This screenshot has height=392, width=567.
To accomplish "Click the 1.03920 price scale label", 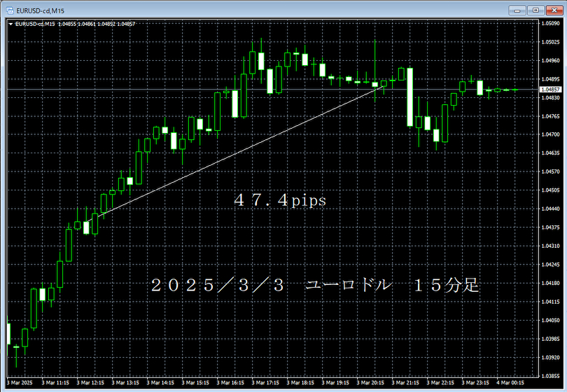I will point(550,358).
